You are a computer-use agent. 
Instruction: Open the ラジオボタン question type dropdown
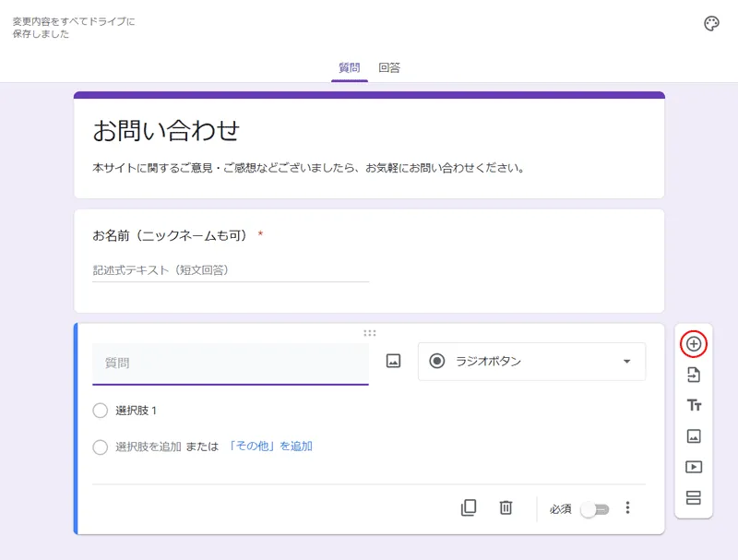click(532, 362)
